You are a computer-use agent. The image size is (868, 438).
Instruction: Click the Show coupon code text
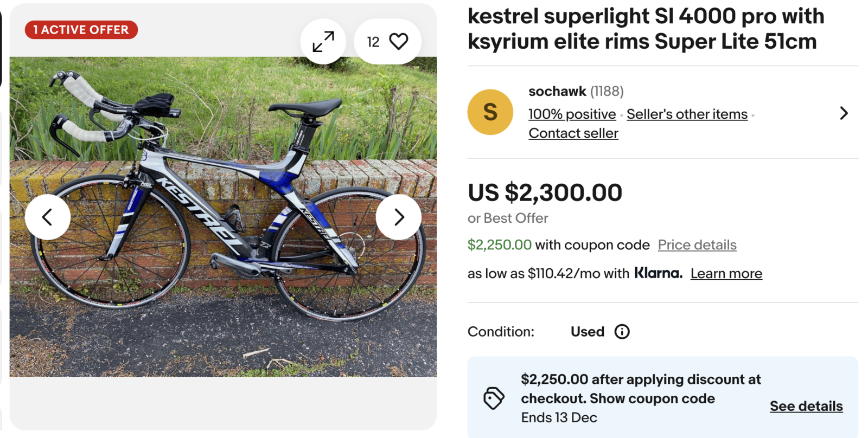tap(652, 398)
